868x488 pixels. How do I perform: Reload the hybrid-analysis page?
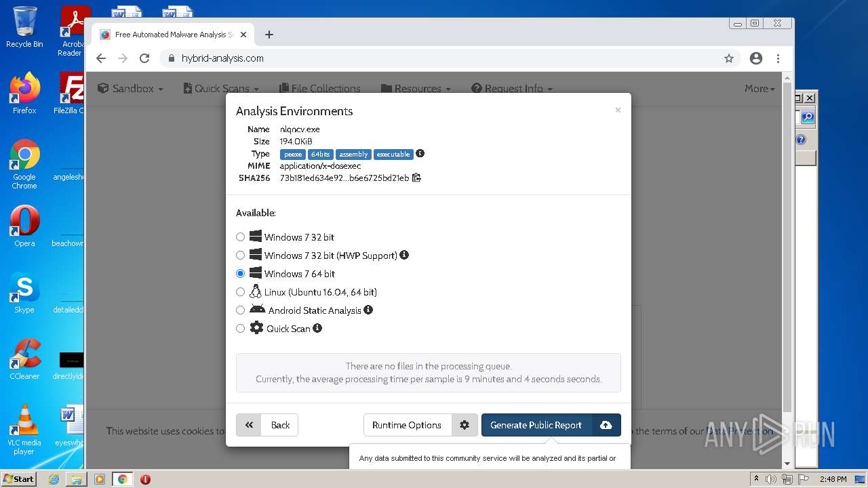point(144,58)
